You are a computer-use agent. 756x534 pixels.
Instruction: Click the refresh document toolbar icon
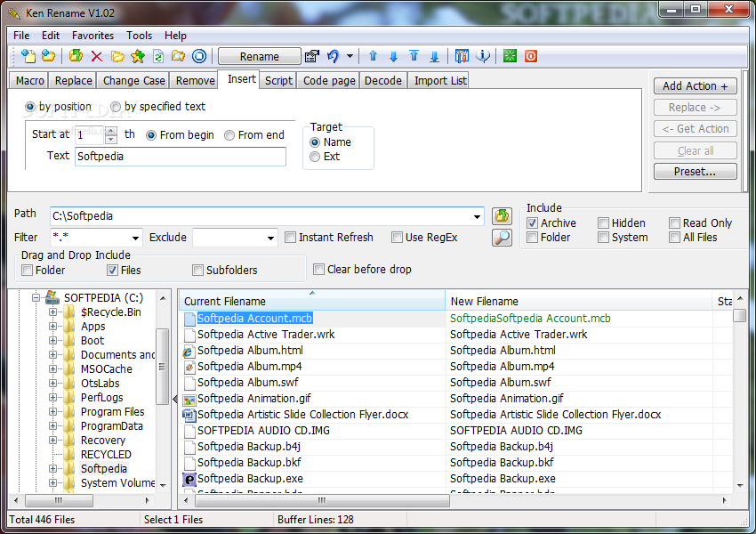[157, 56]
